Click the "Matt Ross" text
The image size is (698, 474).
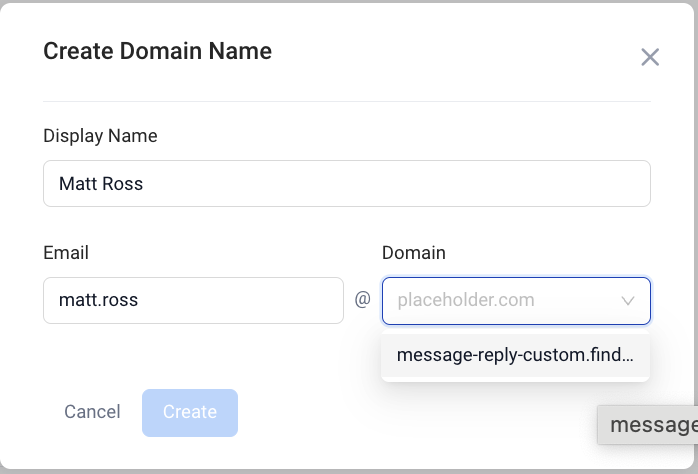pos(100,184)
